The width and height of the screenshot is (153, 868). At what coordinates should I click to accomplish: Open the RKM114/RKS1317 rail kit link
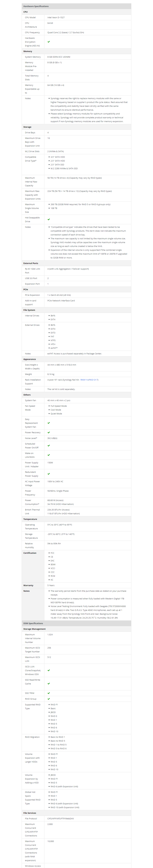click(x=89, y=380)
